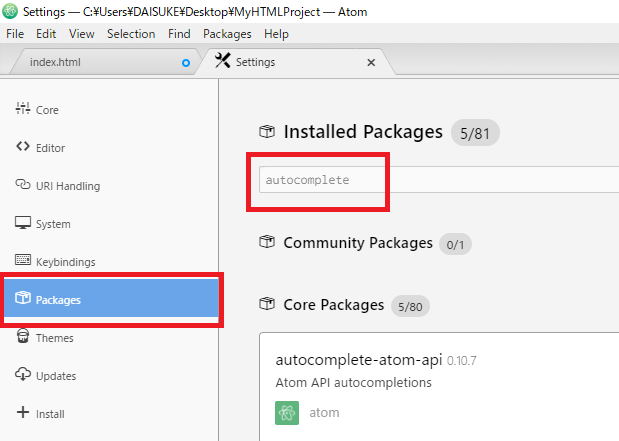Select the Packages section in sidebar
This screenshot has height=441, width=619.
pos(111,299)
